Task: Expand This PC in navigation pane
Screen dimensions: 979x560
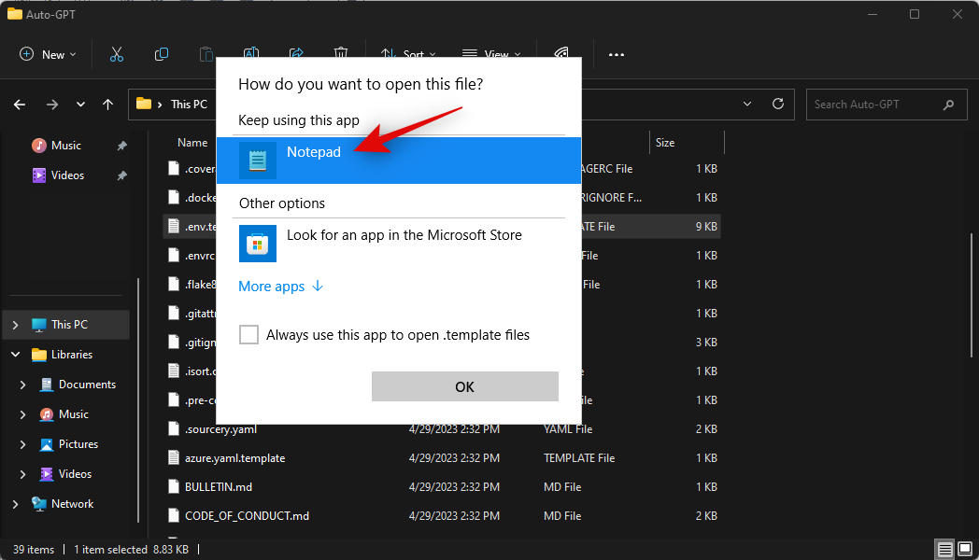Action: (x=16, y=325)
